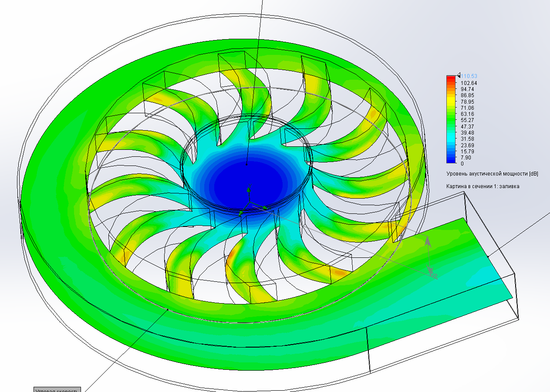Click the 'Уровень акустической мощности [dB]' legend title
The height and width of the screenshot is (392, 550).
[492, 173]
